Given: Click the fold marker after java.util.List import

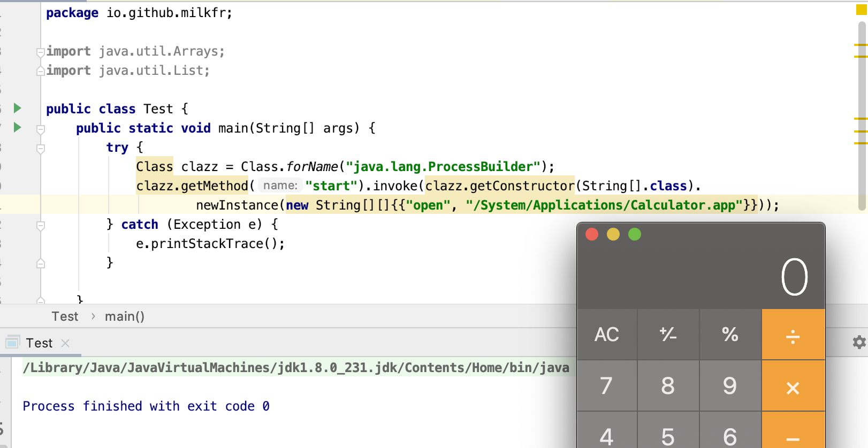Looking at the screenshot, I should (x=40, y=71).
